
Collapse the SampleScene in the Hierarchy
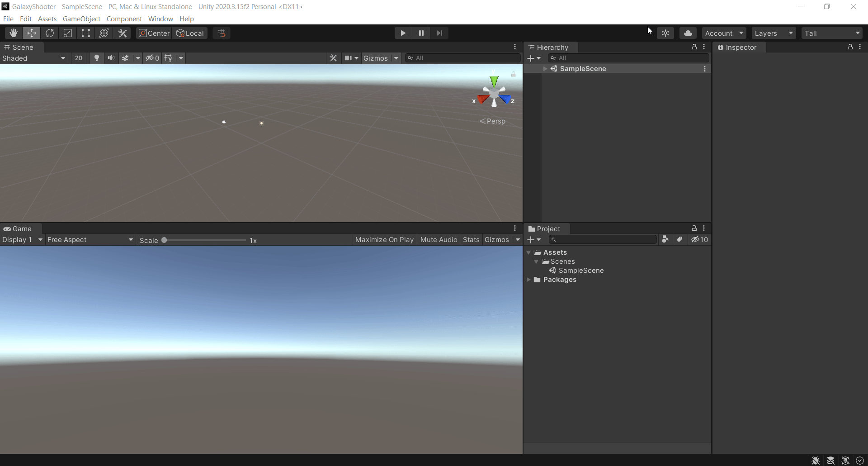click(x=545, y=68)
